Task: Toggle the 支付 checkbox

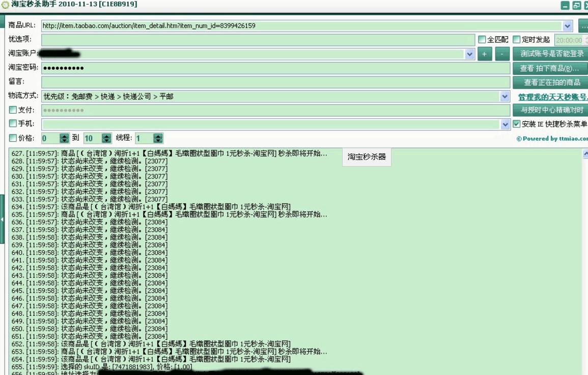Action: click(13, 110)
